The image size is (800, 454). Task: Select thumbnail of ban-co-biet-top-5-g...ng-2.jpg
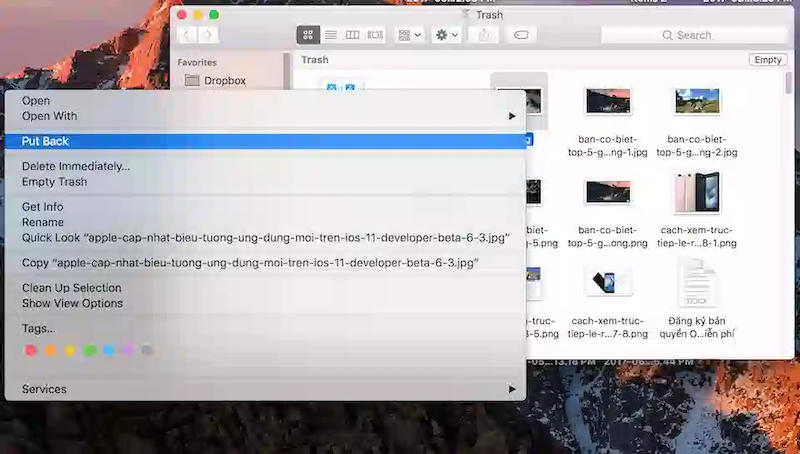click(x=697, y=101)
